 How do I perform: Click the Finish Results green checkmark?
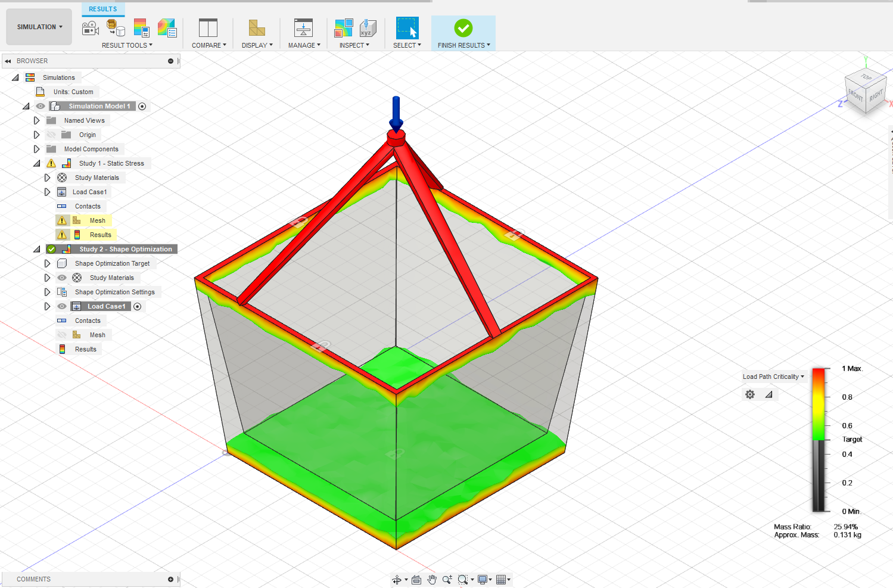pyautogui.click(x=463, y=28)
